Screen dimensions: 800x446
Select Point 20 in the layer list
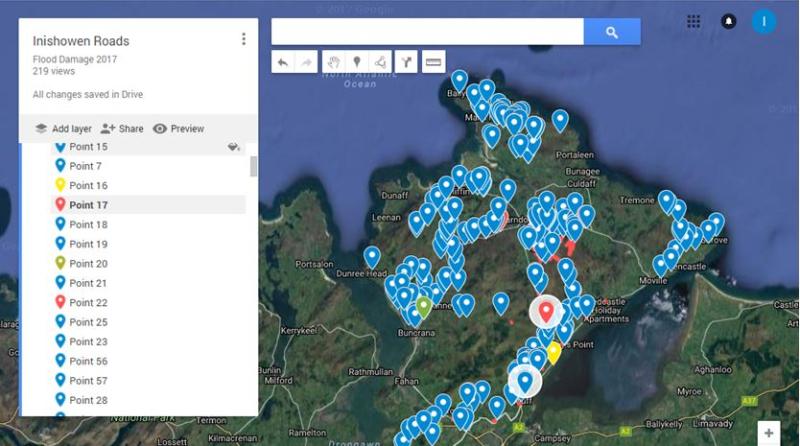[88, 264]
